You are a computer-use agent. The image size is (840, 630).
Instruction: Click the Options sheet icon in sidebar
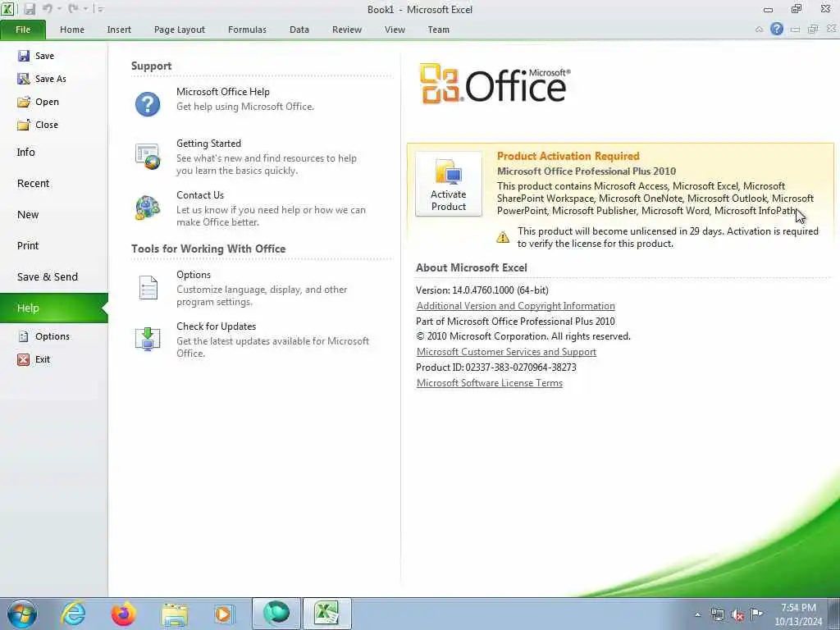(x=24, y=336)
